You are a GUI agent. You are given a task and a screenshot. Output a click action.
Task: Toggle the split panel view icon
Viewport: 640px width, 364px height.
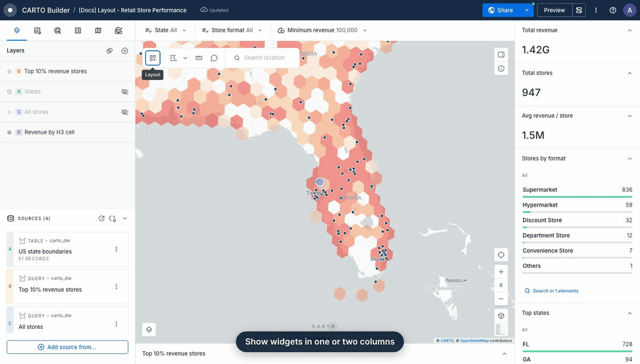click(x=501, y=54)
